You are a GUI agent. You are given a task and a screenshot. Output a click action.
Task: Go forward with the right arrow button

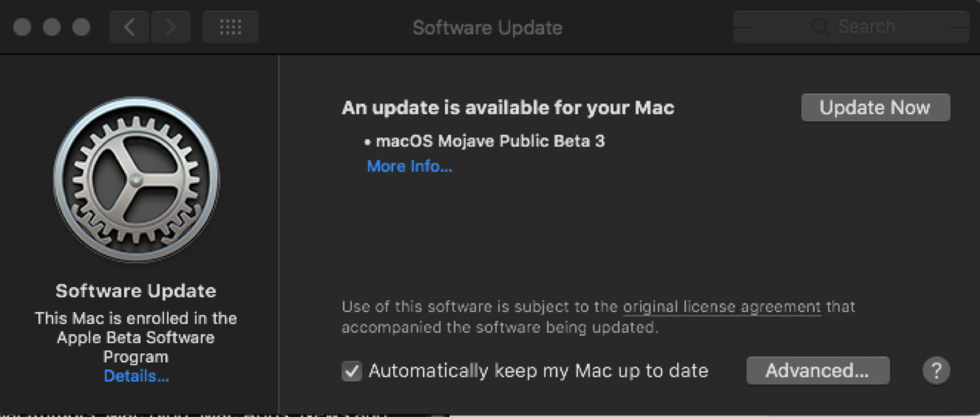click(x=170, y=28)
